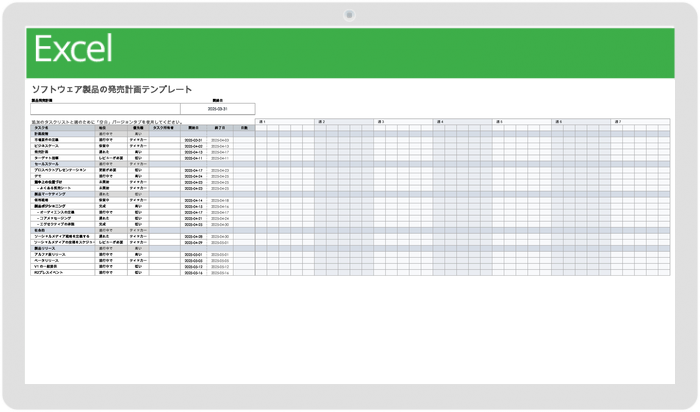
Task: Select the タスク所有者 column header
Action: point(164,128)
